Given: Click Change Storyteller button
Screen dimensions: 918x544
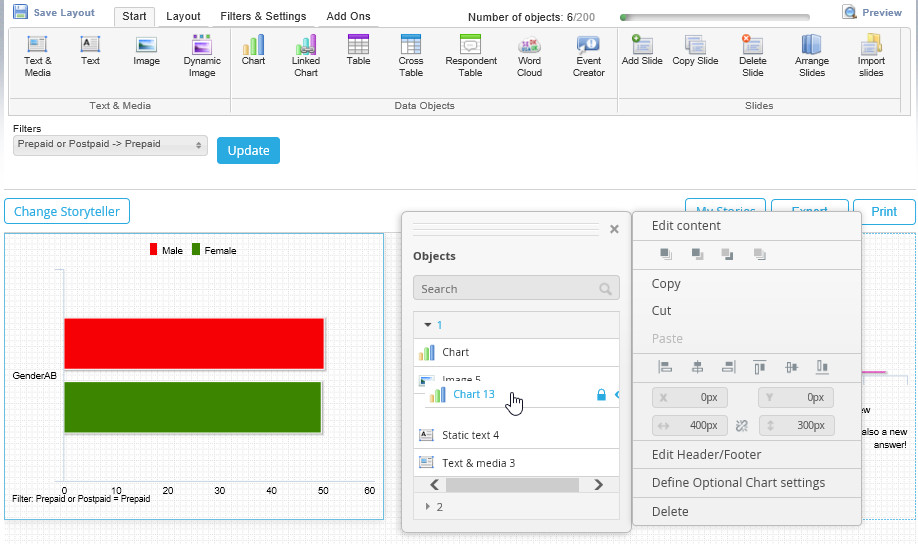Looking at the screenshot, I should tap(67, 211).
